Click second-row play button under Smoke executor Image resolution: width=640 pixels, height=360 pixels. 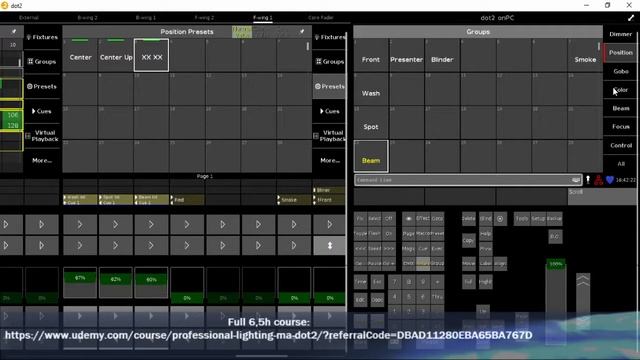pos(294,245)
